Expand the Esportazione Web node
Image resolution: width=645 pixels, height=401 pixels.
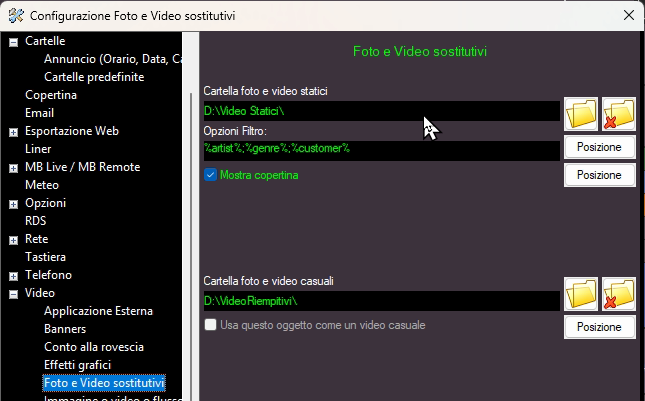click(x=13, y=131)
